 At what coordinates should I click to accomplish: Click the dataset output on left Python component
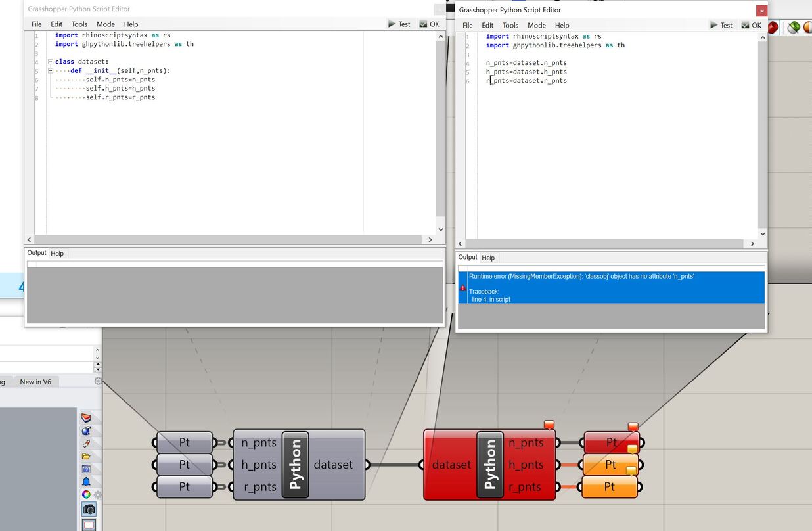(333, 465)
